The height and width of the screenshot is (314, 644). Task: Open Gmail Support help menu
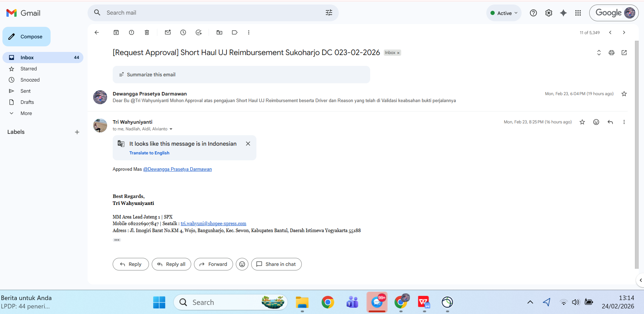533,13
